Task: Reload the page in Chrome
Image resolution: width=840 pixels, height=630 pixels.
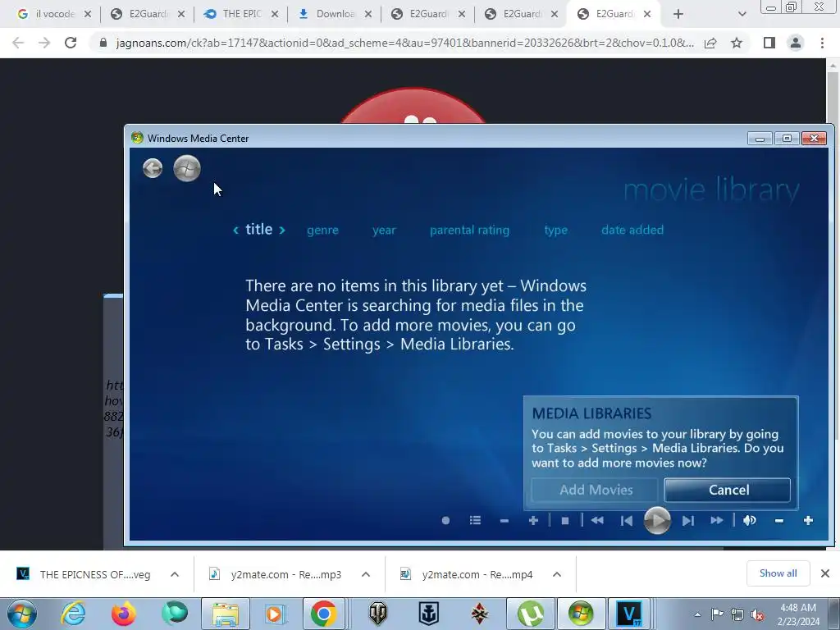Action: point(71,43)
